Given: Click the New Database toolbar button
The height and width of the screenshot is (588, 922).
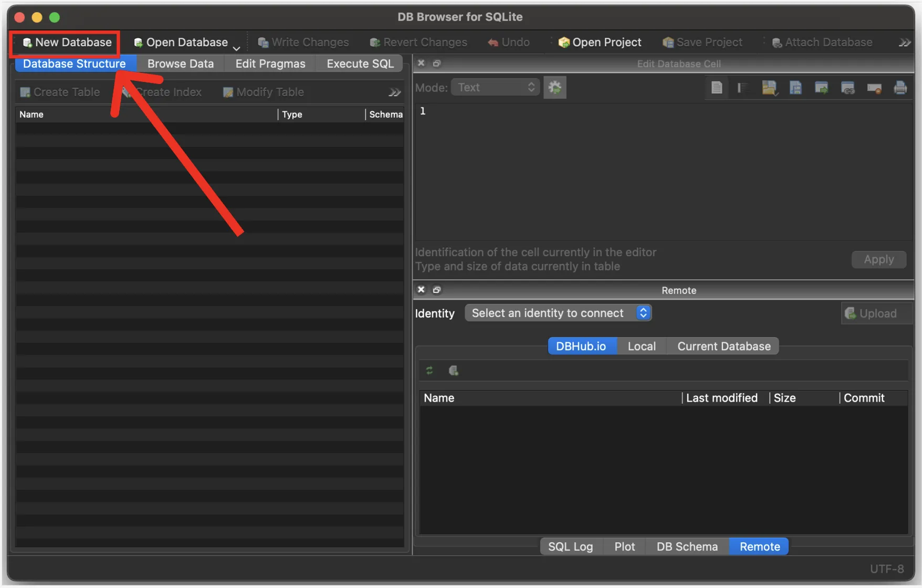Looking at the screenshot, I should pyautogui.click(x=67, y=43).
